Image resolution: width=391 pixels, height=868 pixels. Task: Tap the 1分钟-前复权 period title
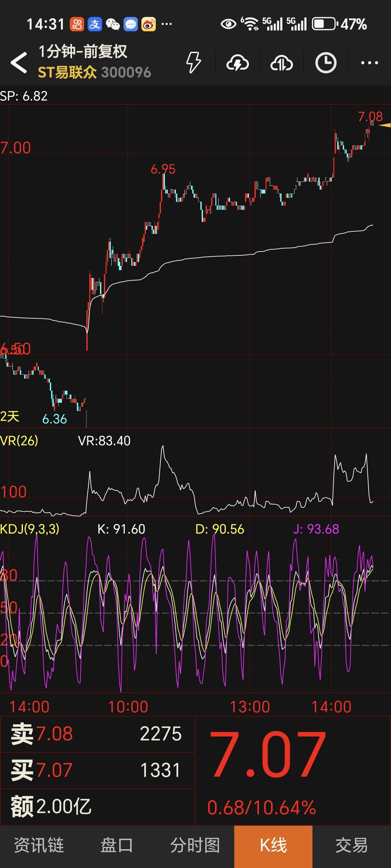coord(82,51)
